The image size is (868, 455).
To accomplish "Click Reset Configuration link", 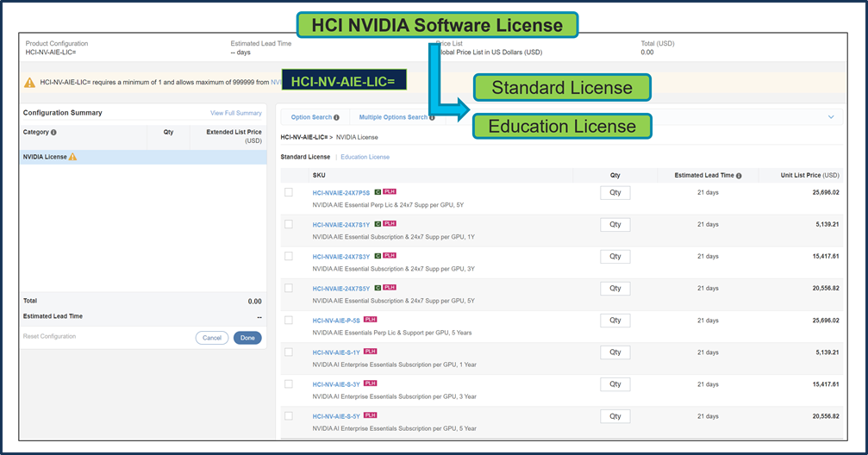I will (x=49, y=337).
